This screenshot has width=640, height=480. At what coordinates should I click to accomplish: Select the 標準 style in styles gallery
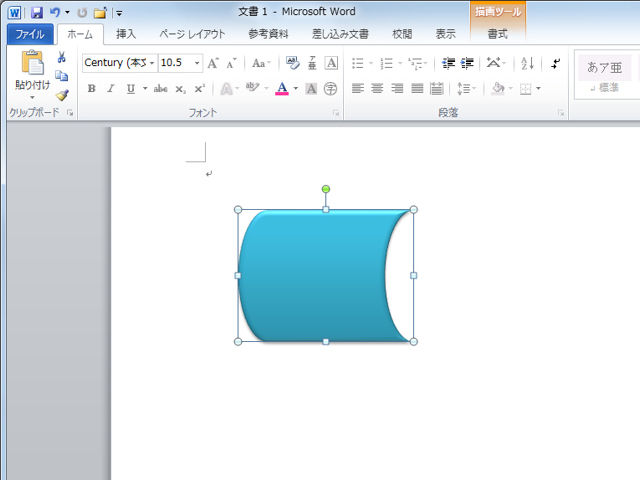[x=606, y=75]
